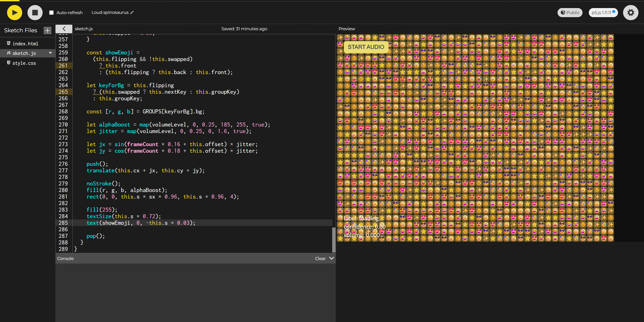Click the index.html file icon
The width and height of the screenshot is (644, 322).
[x=9, y=43]
